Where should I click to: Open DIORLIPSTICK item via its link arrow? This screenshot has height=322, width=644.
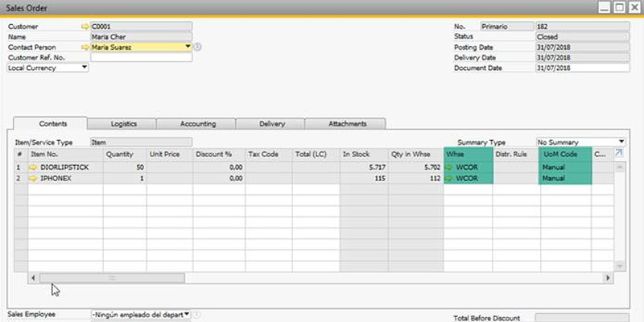coord(33,167)
